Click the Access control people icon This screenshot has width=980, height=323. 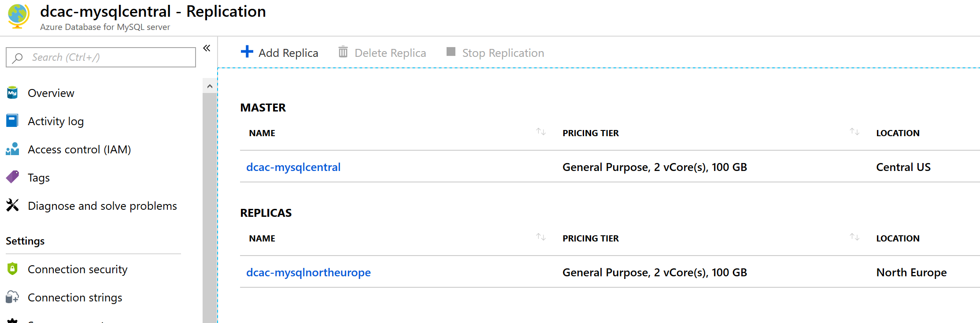coord(12,149)
